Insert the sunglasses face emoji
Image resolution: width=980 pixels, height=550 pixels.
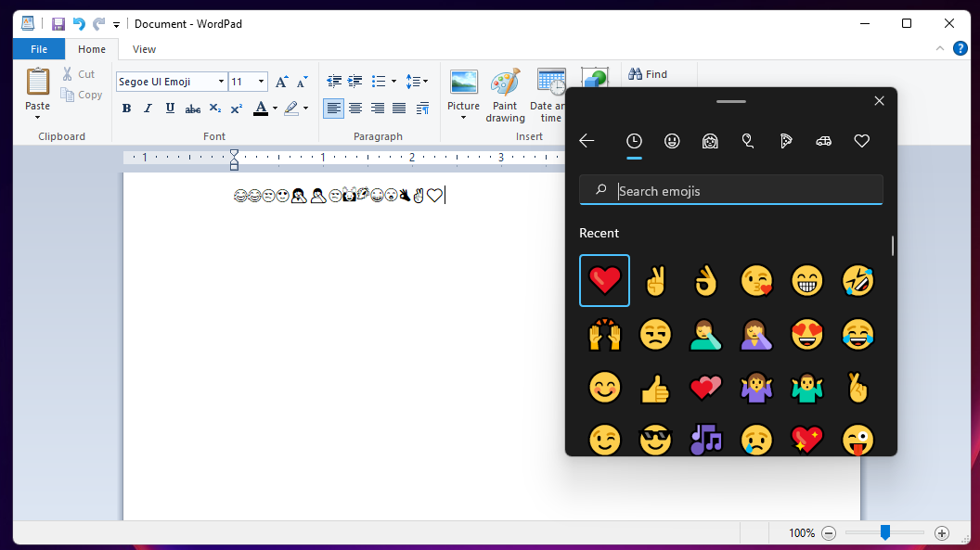(655, 440)
